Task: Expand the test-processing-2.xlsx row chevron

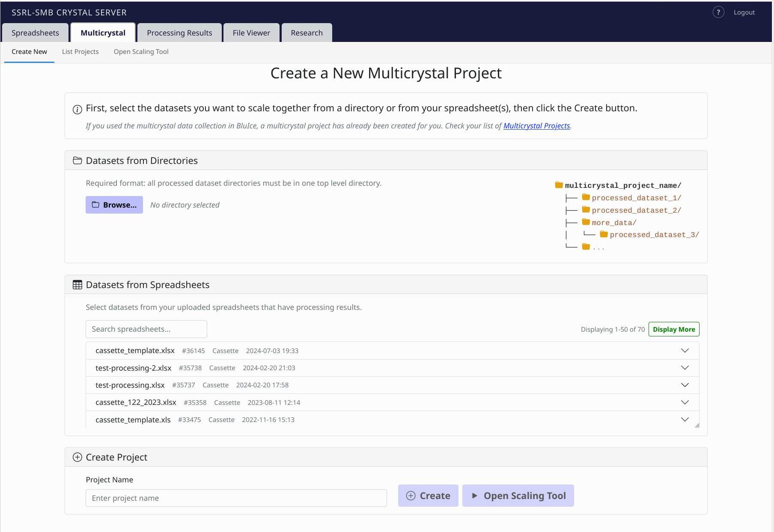Action: [x=685, y=368]
